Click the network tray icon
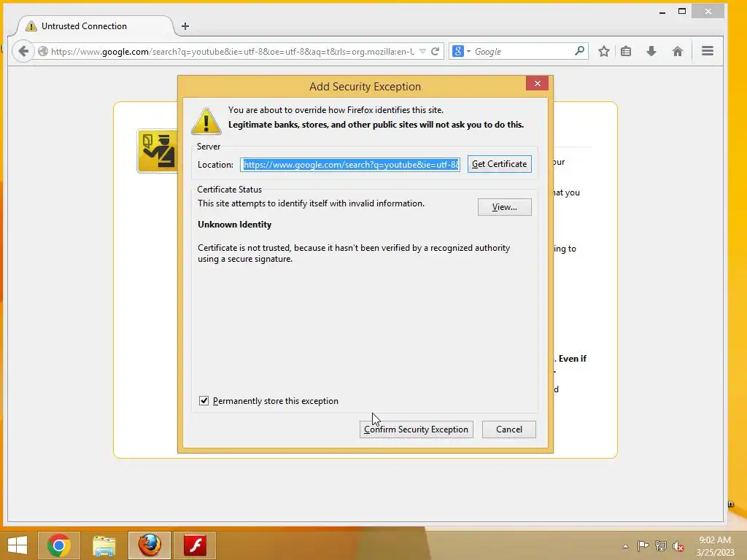Viewport: 747px width, 560px height. [660, 545]
